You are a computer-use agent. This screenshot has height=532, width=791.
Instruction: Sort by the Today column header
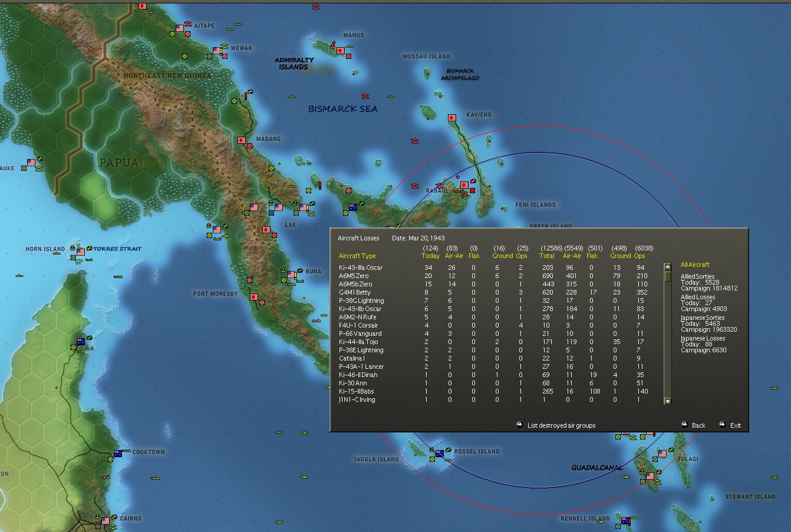[x=430, y=256]
